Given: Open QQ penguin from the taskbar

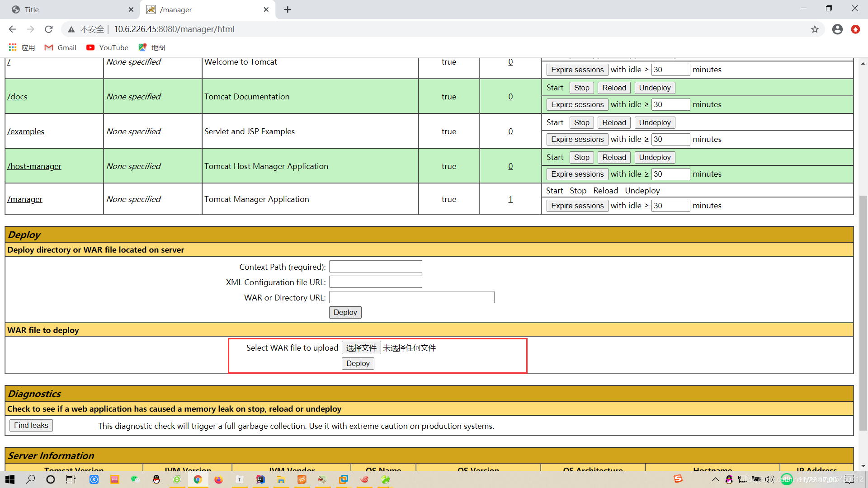Looking at the screenshot, I should click(156, 479).
